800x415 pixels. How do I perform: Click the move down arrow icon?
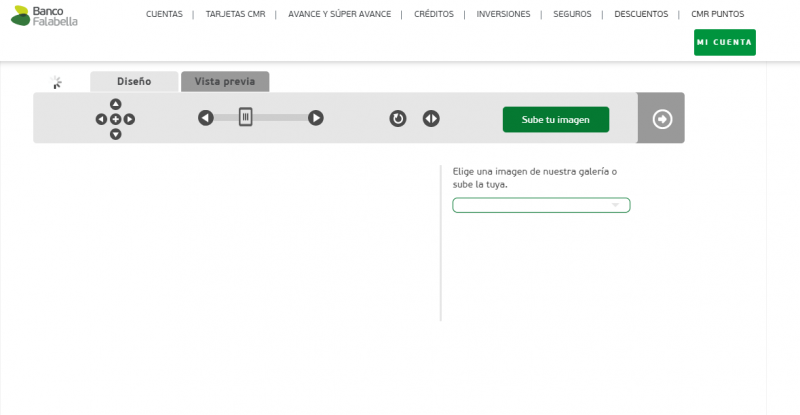pos(115,134)
